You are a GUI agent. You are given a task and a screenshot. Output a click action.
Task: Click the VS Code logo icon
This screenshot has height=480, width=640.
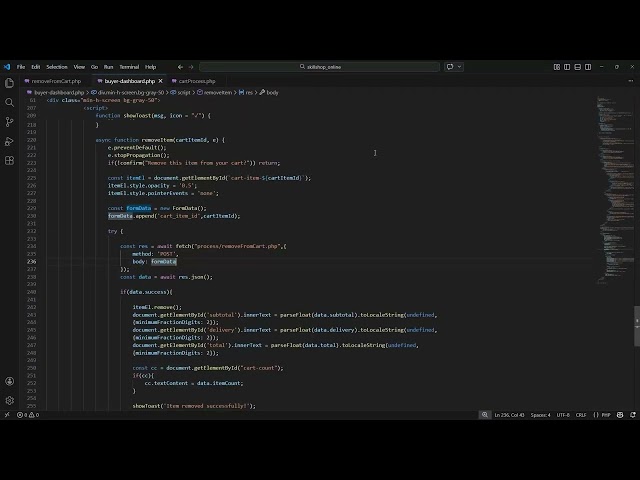pos(7,67)
